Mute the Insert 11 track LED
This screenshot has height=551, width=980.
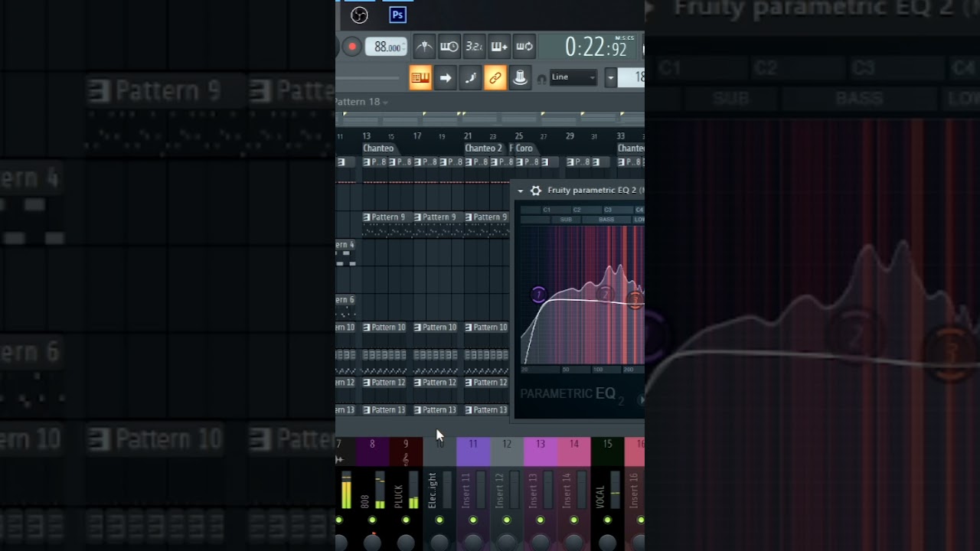473,520
